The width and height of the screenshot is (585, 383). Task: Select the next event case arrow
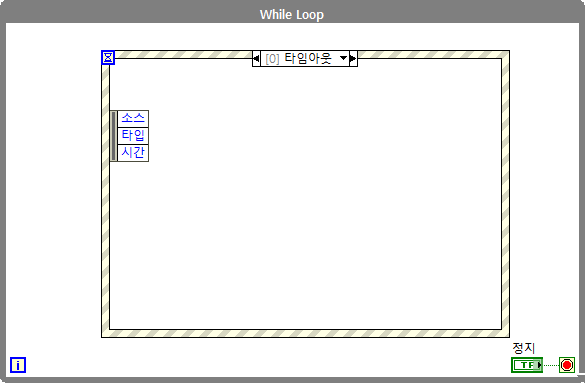[353, 59]
